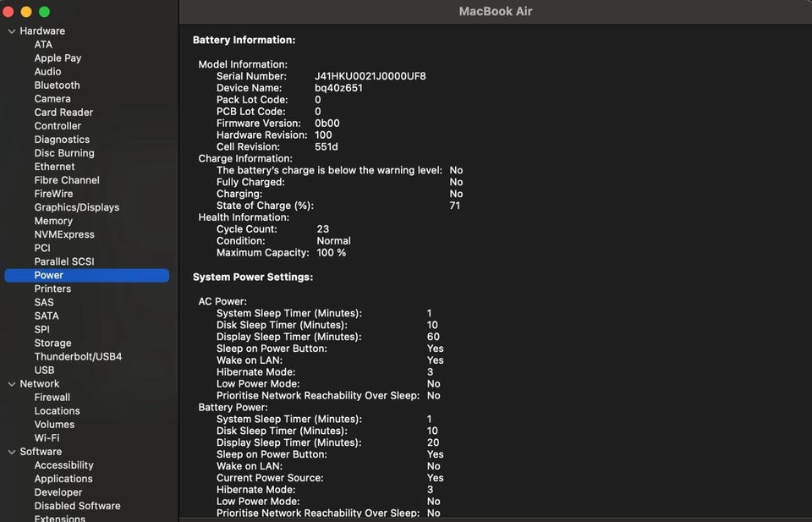The image size is (812, 522).
Task: Open Printers entry
Action: click(x=52, y=288)
